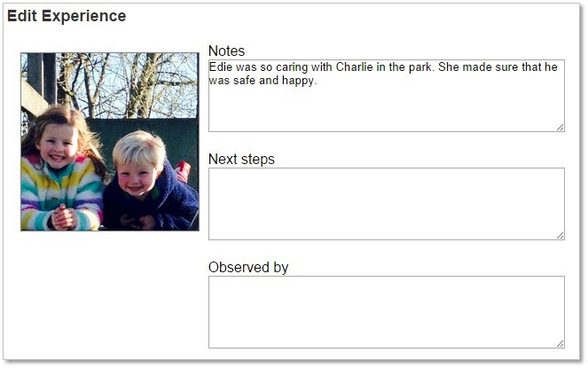
Task: Click the blond boy in the photo
Action: [148, 182]
